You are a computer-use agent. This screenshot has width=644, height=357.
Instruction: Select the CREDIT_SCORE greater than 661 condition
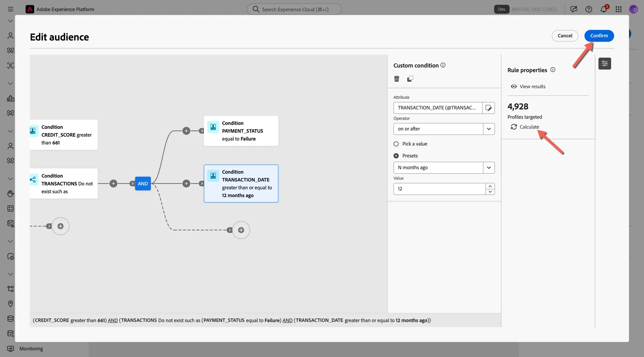pyautogui.click(x=64, y=135)
